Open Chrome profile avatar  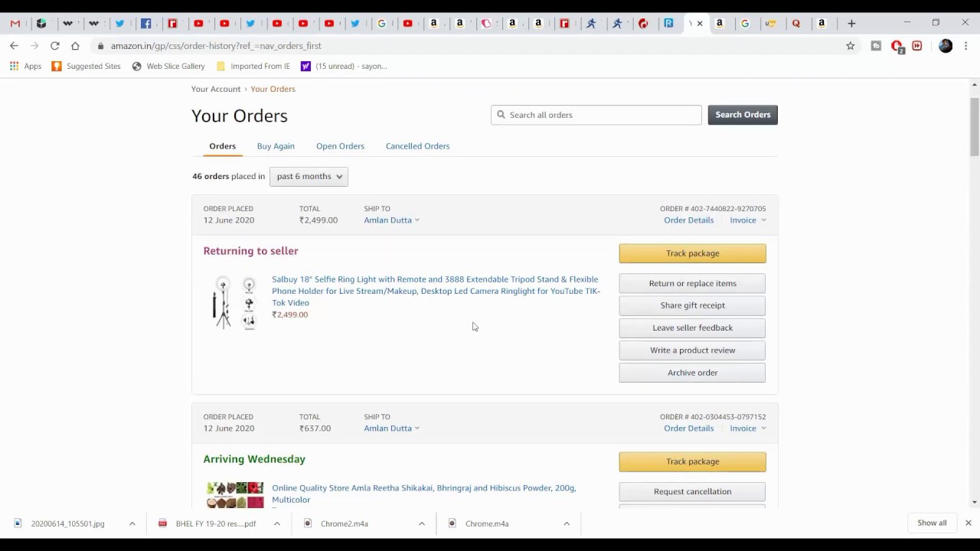(946, 46)
